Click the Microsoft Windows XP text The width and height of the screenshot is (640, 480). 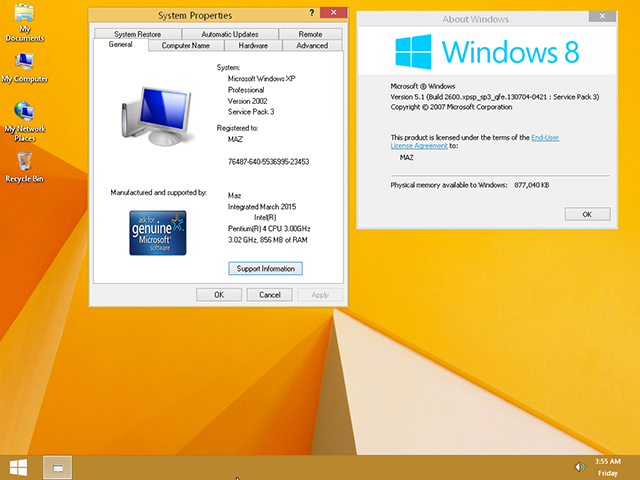click(x=261, y=78)
